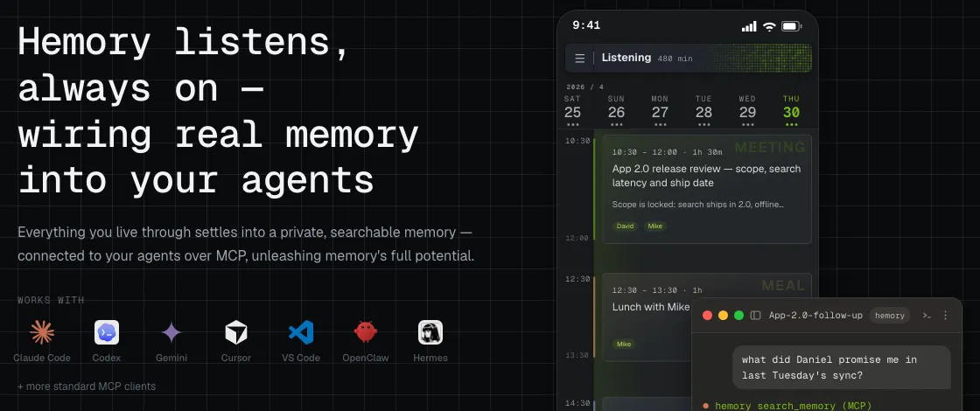
Task: Click the Mike tag on the Lunch card
Action: pyautogui.click(x=624, y=345)
